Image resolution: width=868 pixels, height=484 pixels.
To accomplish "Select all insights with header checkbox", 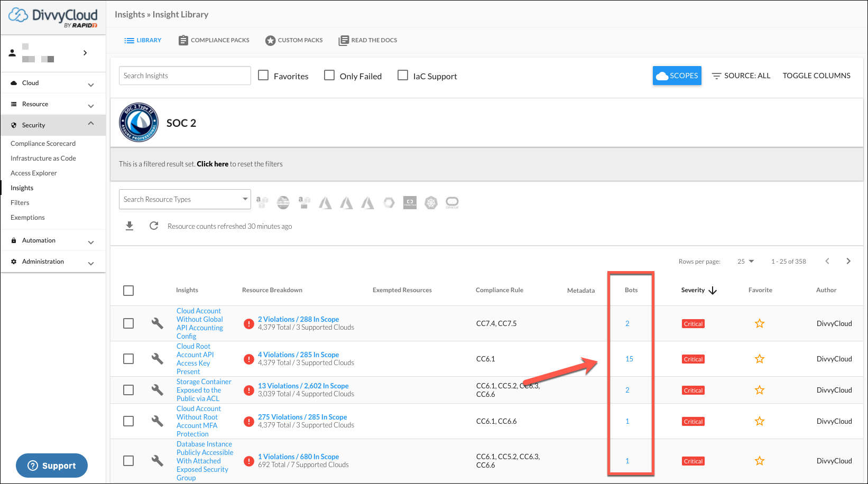I will [x=128, y=291].
